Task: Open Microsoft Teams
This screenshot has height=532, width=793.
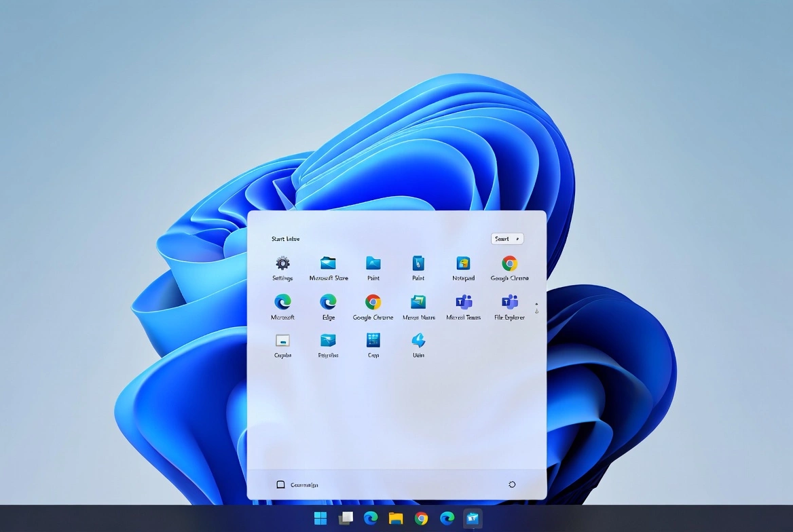Action: coord(462,303)
